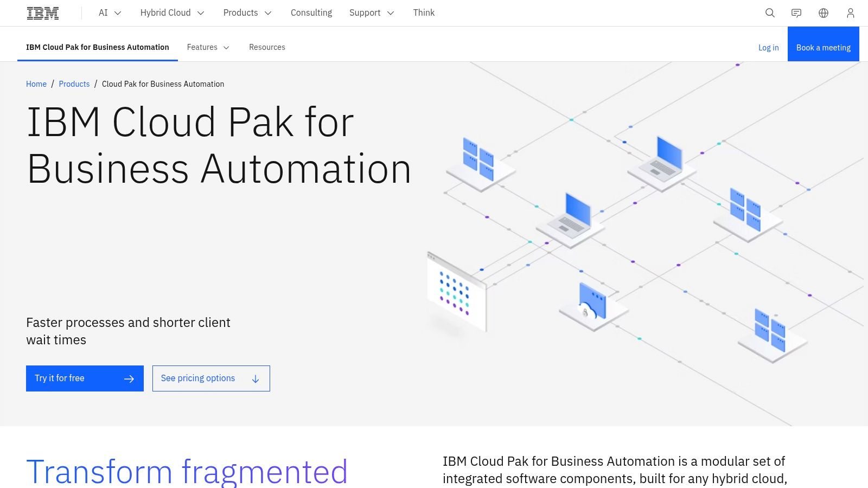
Task: Switch to the Resources tab
Action: tap(267, 47)
